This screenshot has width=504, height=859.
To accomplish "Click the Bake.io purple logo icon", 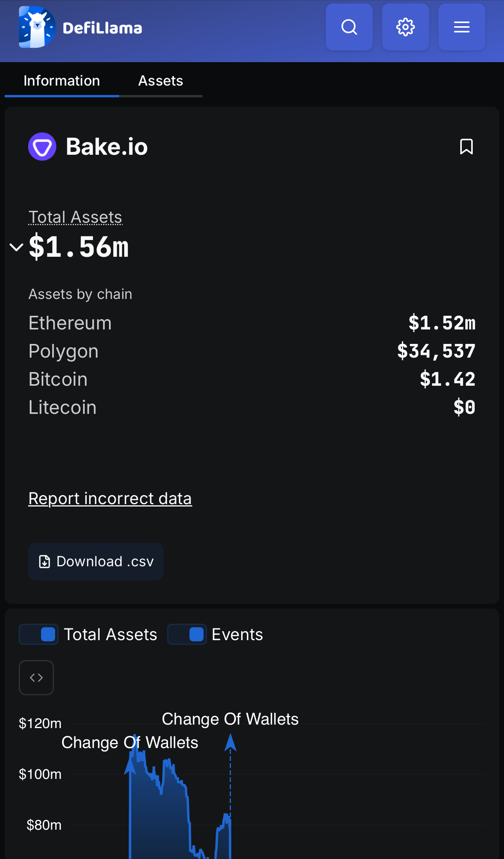I will pos(42,147).
